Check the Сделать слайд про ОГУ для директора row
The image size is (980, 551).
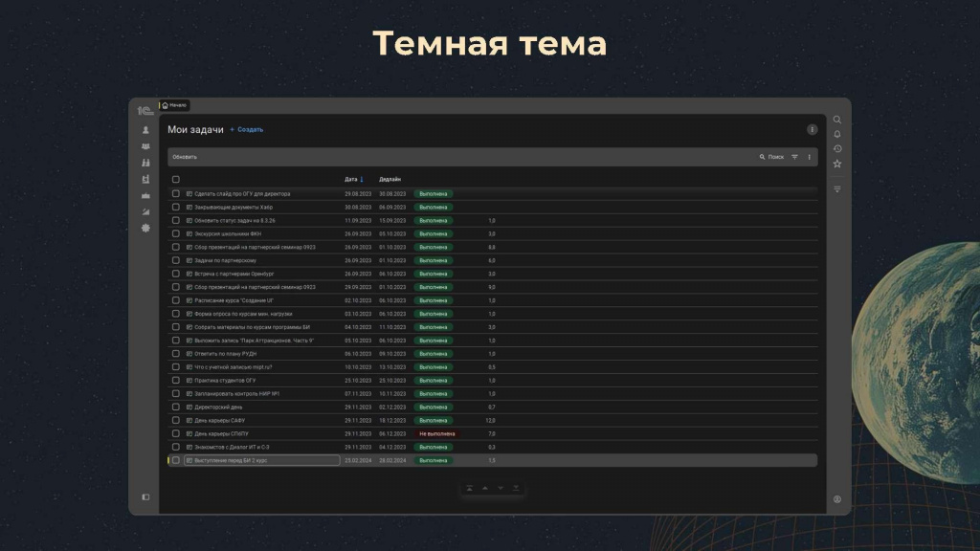(176, 193)
